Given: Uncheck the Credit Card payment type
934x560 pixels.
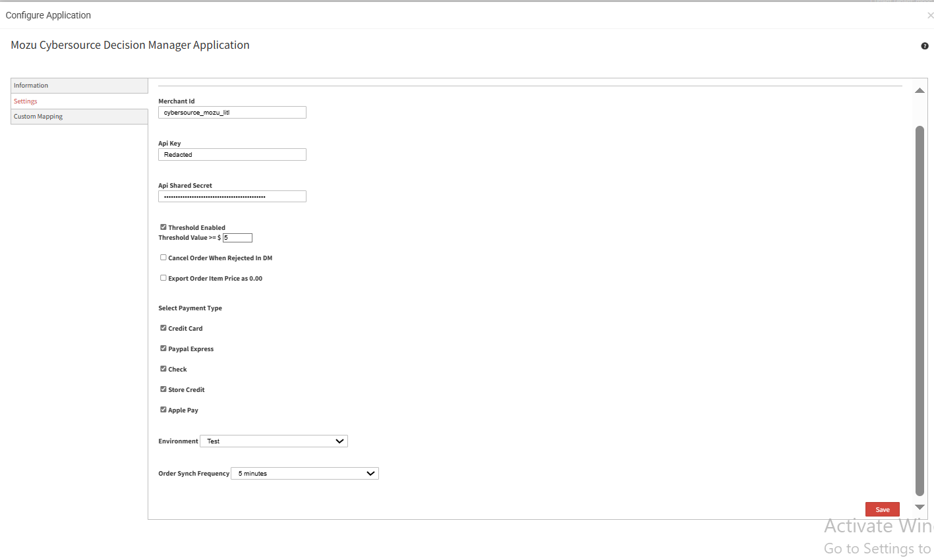Looking at the screenshot, I should [163, 327].
